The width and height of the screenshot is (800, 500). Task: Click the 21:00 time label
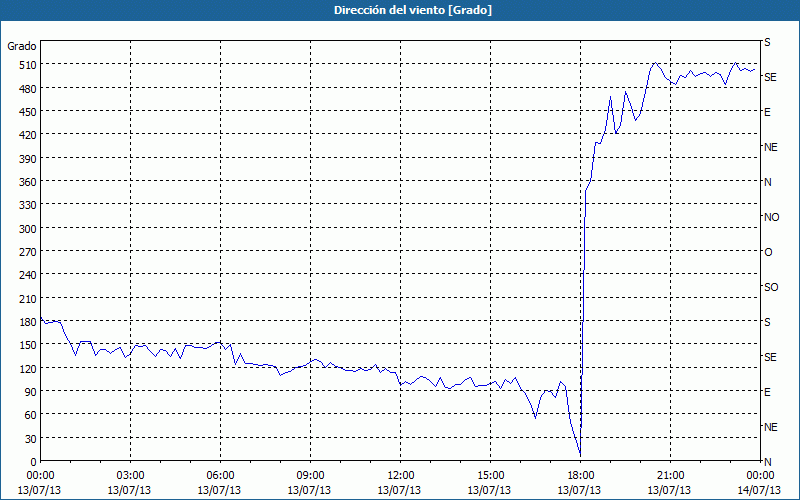coord(670,476)
